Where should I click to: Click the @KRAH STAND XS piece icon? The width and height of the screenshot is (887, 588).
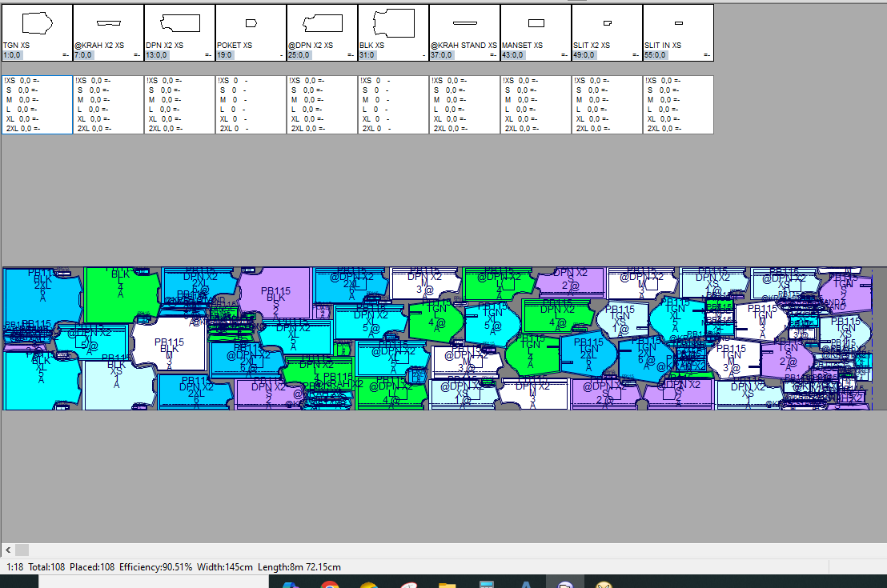click(464, 23)
